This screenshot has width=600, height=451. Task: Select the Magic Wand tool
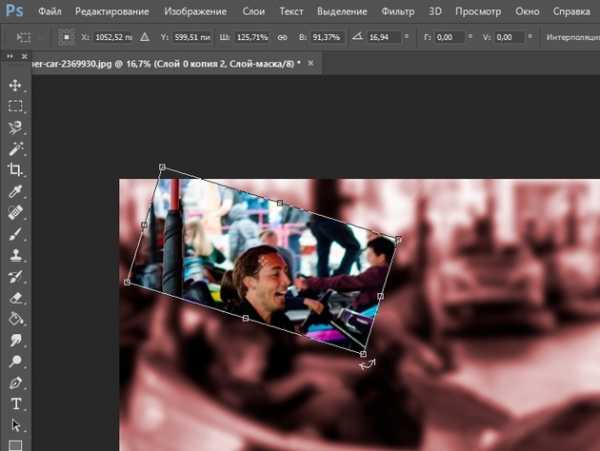(x=15, y=148)
